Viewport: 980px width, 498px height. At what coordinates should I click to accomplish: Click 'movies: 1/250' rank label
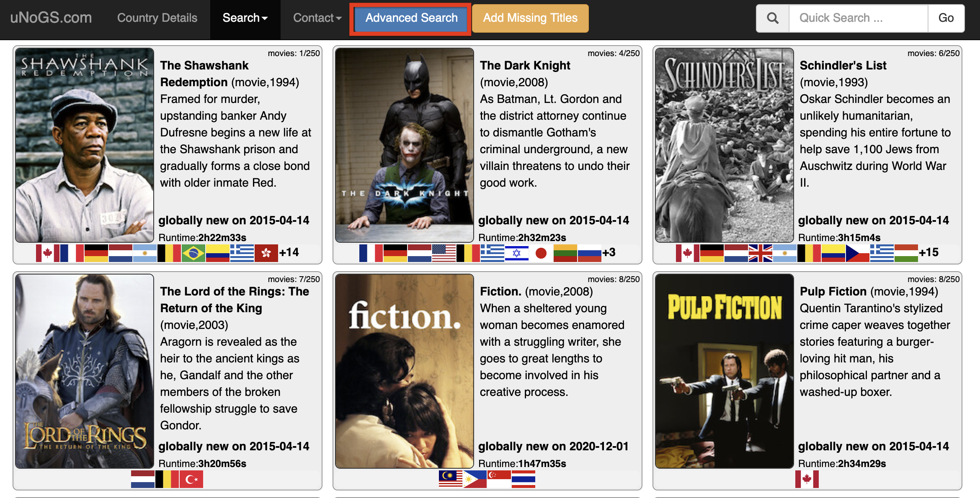pyautogui.click(x=294, y=53)
